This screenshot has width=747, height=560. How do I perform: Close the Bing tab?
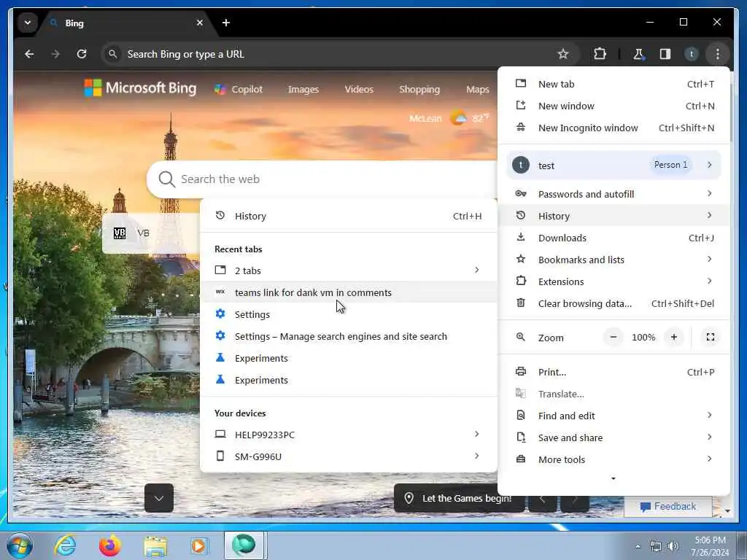tap(200, 23)
